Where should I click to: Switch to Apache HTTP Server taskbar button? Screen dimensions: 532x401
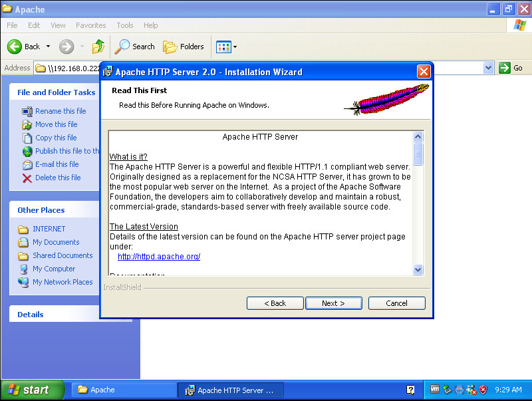point(231,390)
